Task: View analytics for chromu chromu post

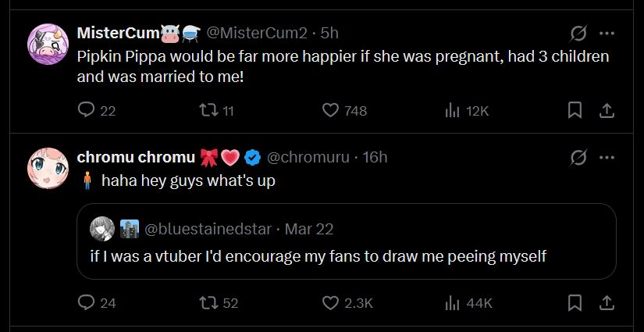Action: coord(452,303)
